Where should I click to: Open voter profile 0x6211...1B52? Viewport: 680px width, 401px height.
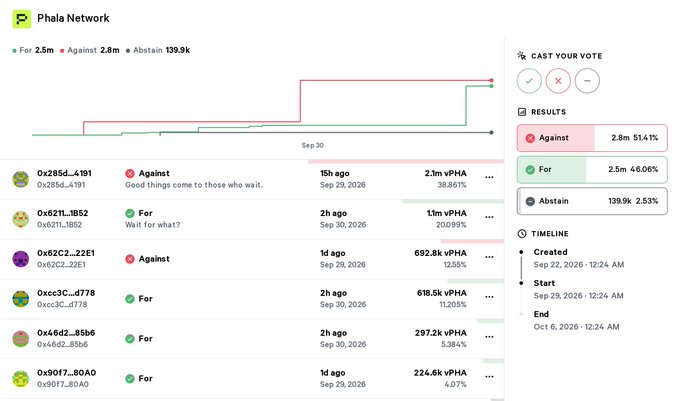(62, 213)
